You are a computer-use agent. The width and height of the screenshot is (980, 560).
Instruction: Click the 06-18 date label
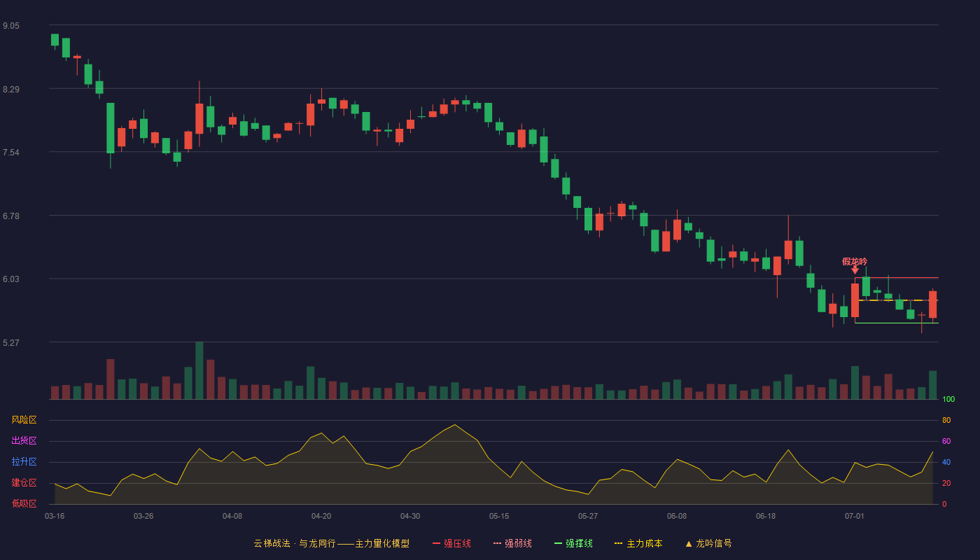pos(766,516)
